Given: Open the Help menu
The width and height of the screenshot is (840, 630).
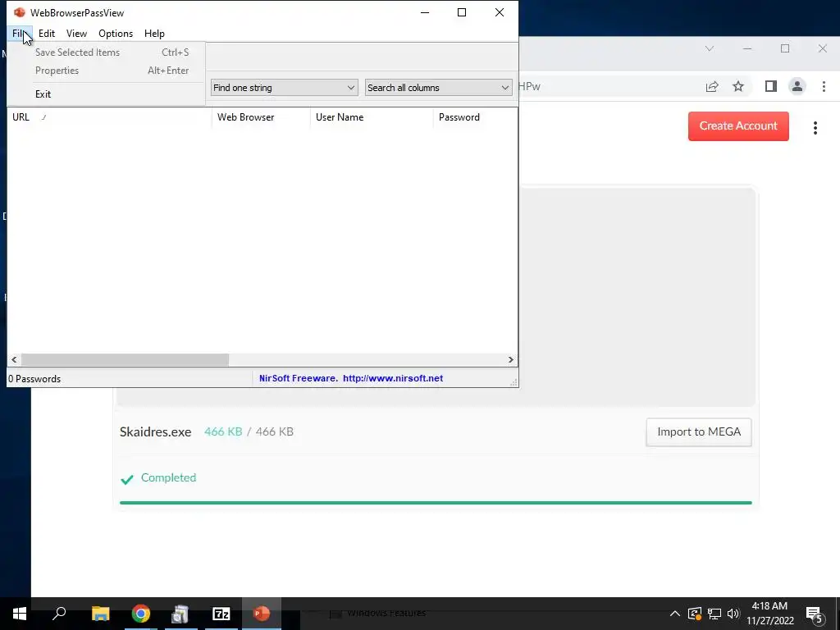Looking at the screenshot, I should point(154,33).
